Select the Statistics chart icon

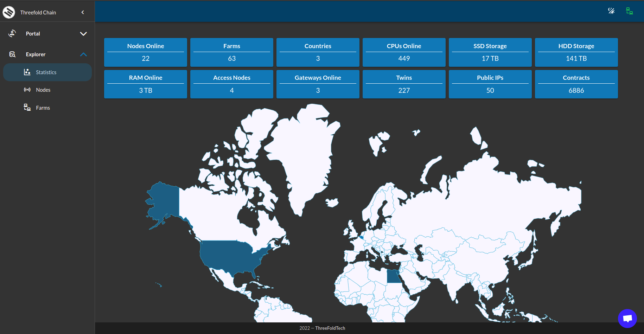[x=27, y=72]
